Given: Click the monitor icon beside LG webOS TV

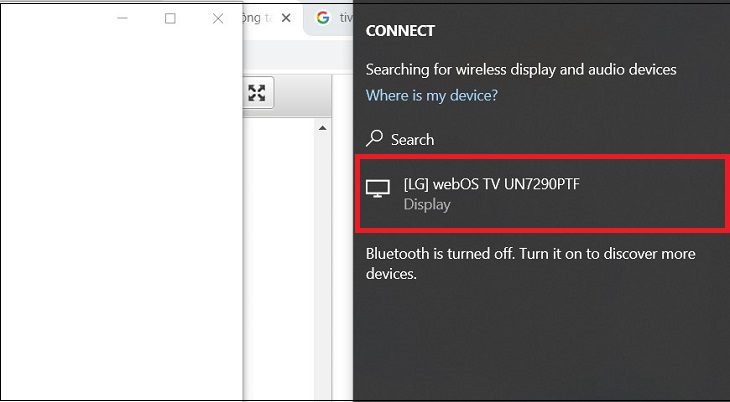Looking at the screenshot, I should [378, 189].
